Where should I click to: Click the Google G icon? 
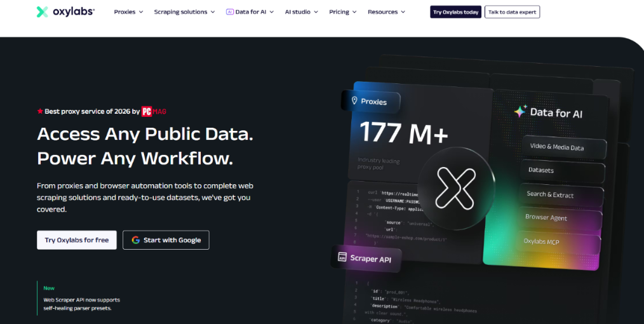135,240
